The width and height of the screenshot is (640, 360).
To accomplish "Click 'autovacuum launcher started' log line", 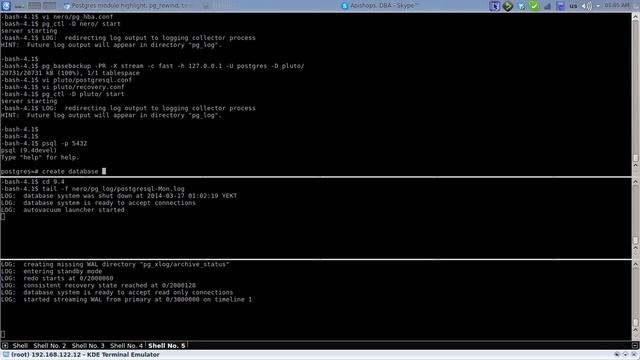I will click(x=62, y=210).
